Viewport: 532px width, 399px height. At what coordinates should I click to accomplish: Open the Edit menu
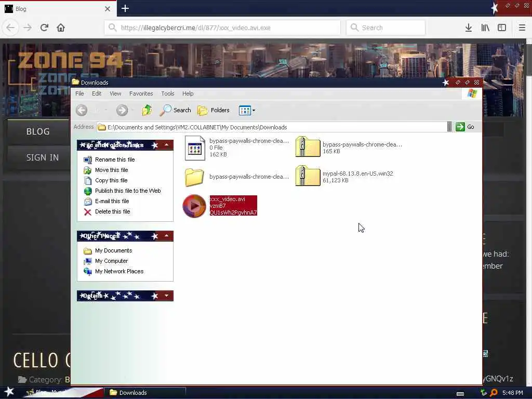[97, 94]
